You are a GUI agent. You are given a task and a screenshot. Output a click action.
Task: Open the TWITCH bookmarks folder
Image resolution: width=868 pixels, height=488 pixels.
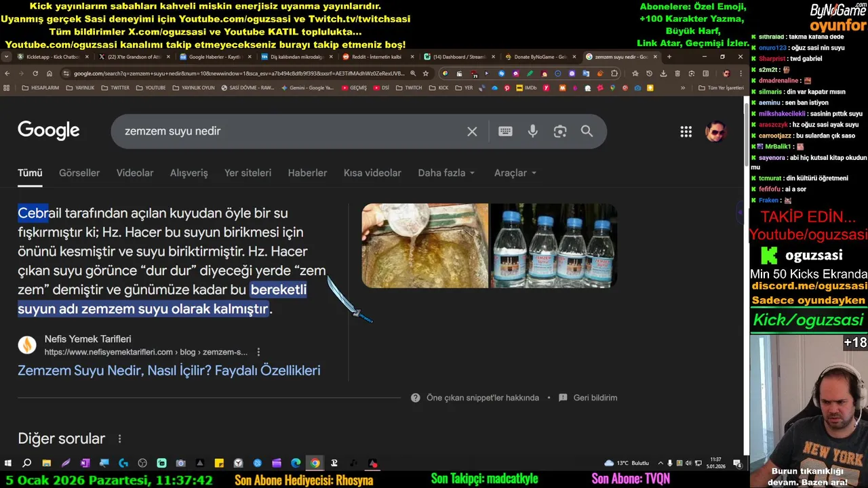[409, 88]
